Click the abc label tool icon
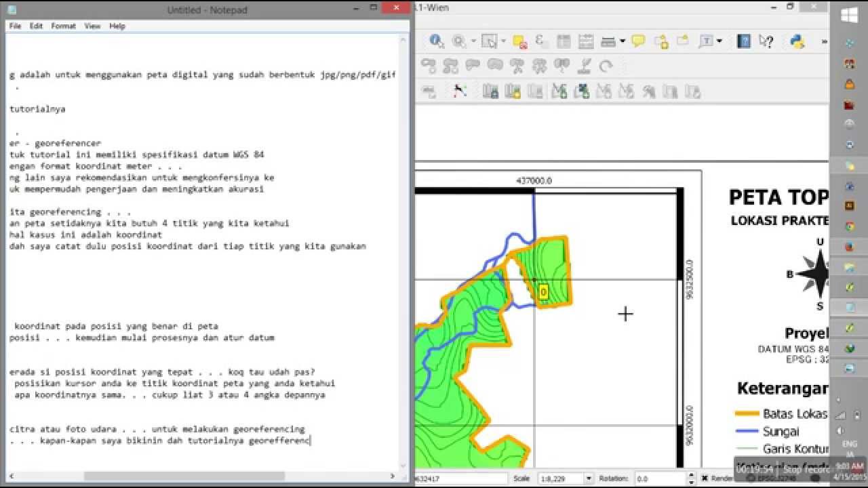868x488 pixels. pyautogui.click(x=429, y=91)
